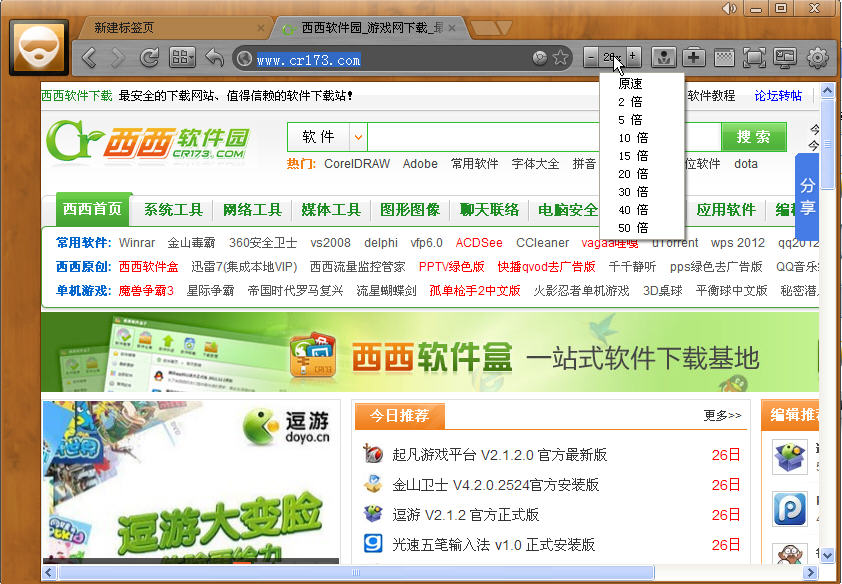Viewport: 842px width, 584px height.
Task: Click the 西西软件盒 green banner
Action: coord(430,353)
